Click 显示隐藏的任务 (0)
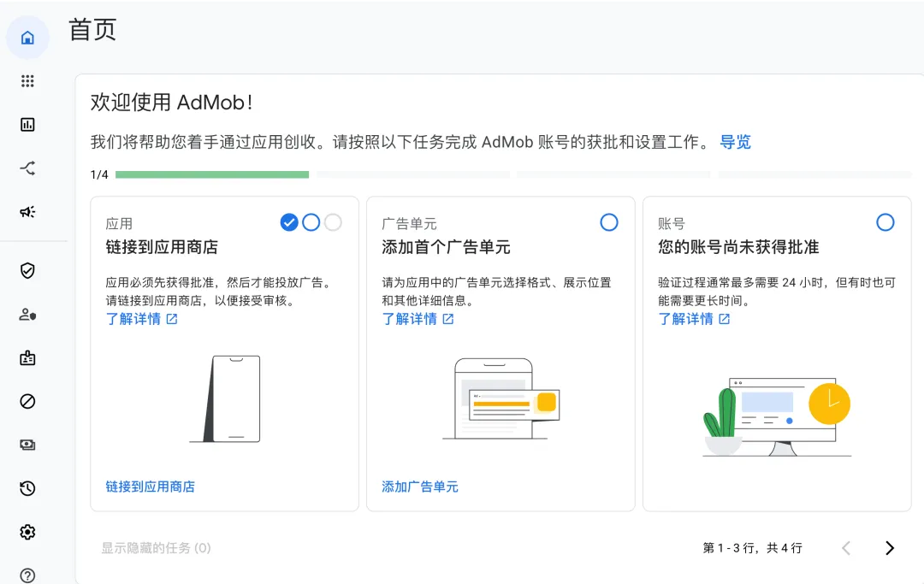 point(157,548)
